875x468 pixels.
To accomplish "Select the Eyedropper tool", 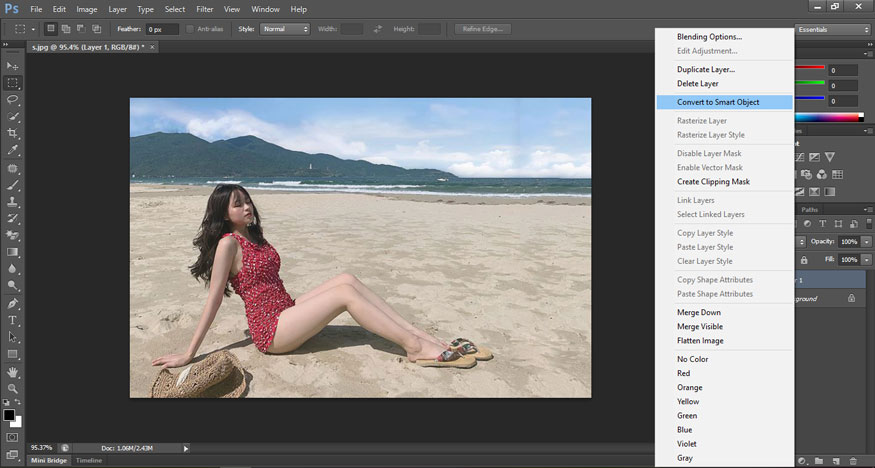I will tap(13, 150).
